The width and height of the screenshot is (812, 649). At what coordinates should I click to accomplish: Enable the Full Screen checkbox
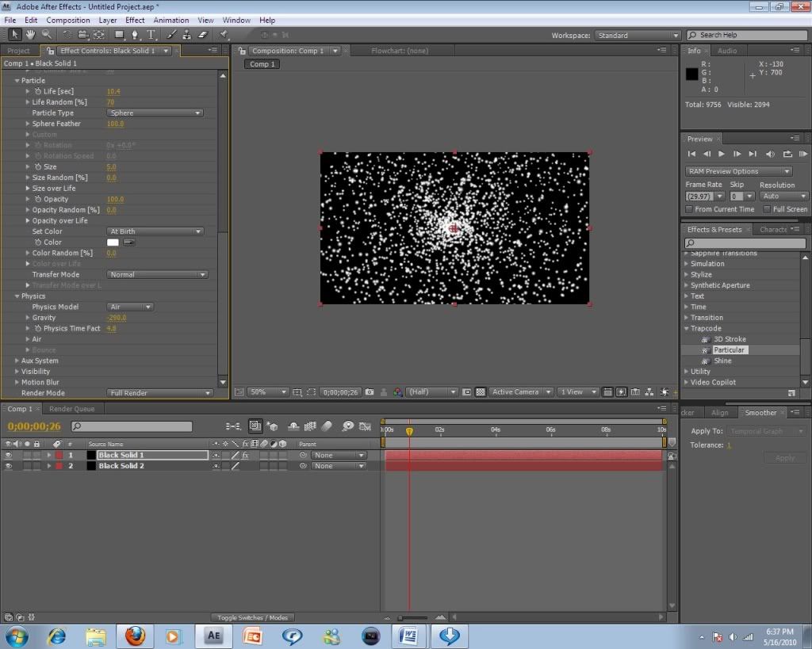point(767,209)
